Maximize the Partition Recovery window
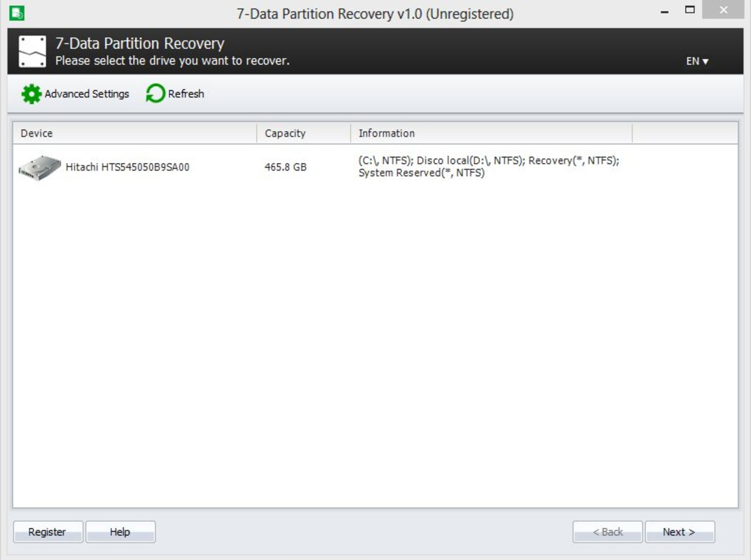Screen dimensions: 751x560 click(689, 10)
